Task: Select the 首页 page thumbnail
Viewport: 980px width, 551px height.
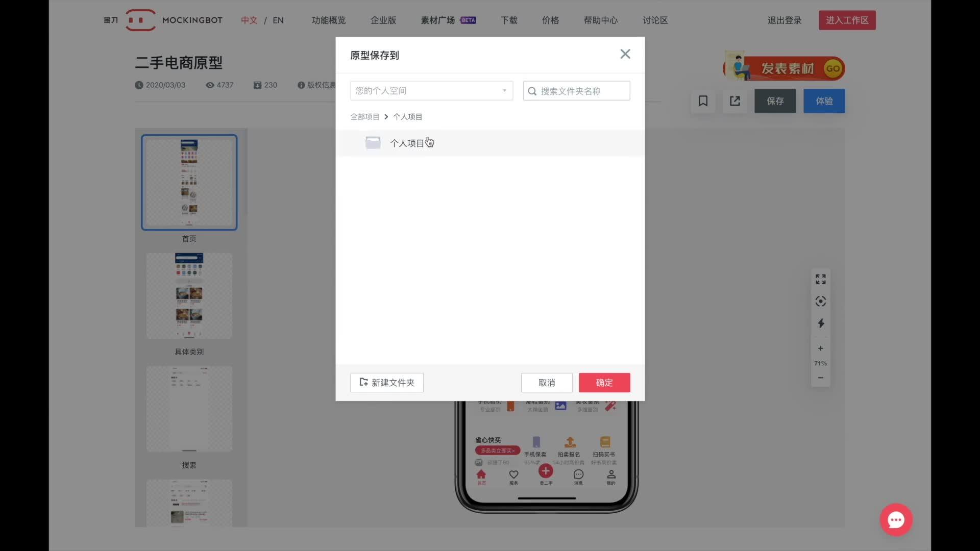Action: pyautogui.click(x=189, y=183)
